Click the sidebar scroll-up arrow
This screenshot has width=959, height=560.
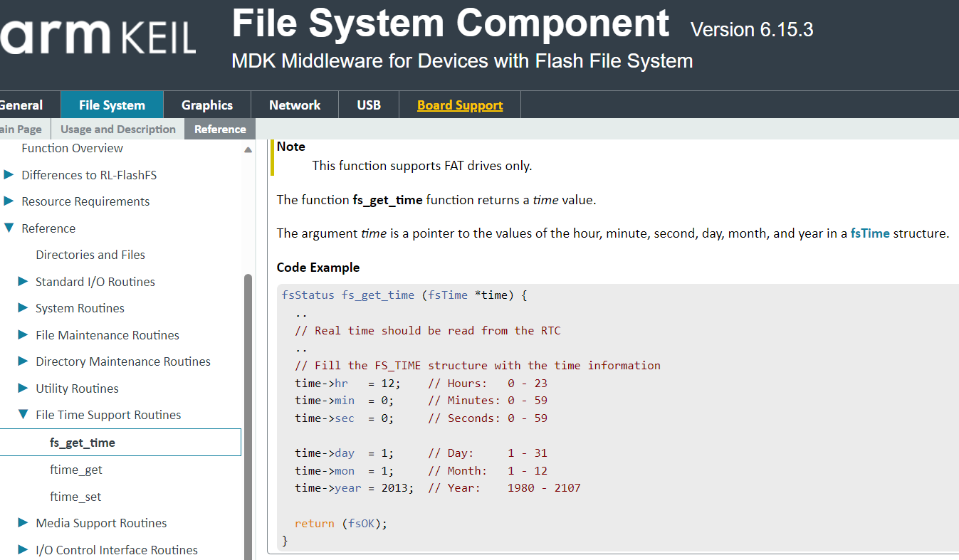[x=248, y=149]
